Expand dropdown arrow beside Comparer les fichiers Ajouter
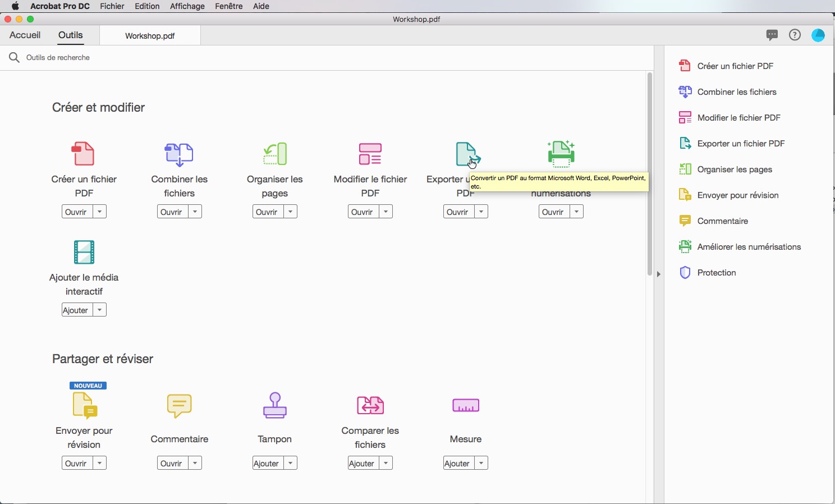Viewport: 835px width, 504px height. tap(386, 463)
